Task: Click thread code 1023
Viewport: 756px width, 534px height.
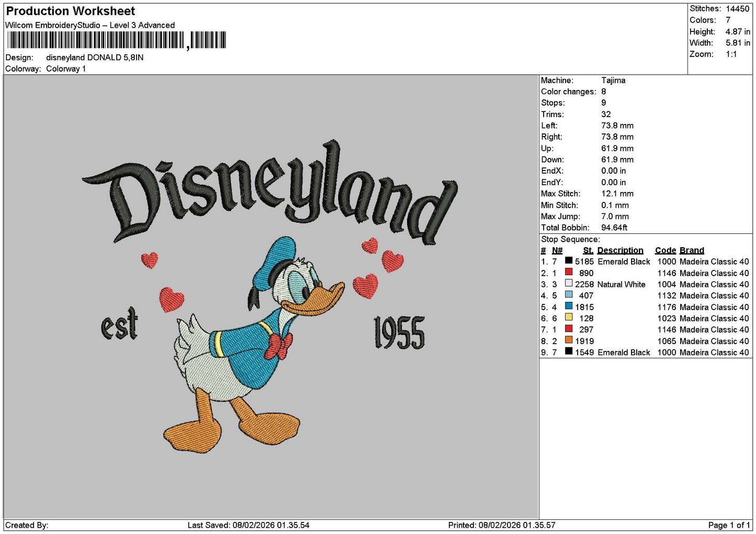Action: tap(667, 319)
